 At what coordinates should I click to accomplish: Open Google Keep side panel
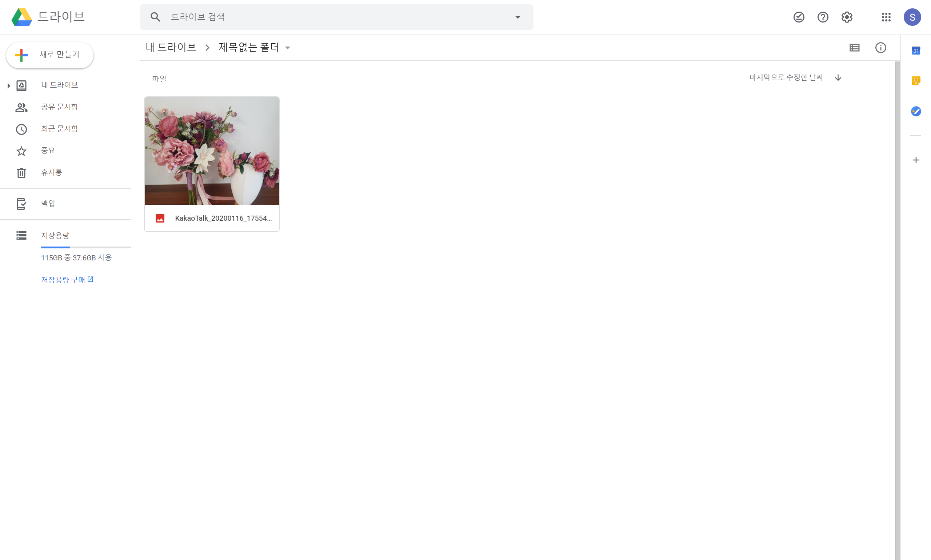tap(915, 81)
